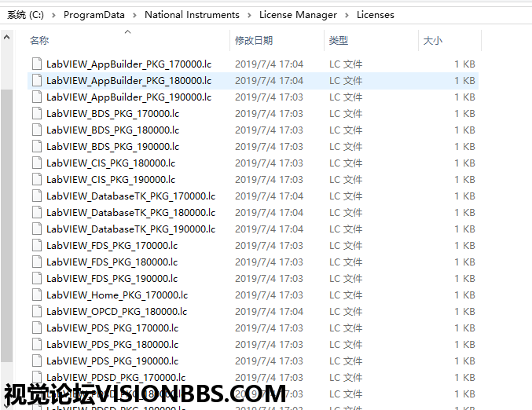Click the file icon of LabVIEW_FDS_PKG_170000.lc
532x410 pixels.
pos(37,246)
